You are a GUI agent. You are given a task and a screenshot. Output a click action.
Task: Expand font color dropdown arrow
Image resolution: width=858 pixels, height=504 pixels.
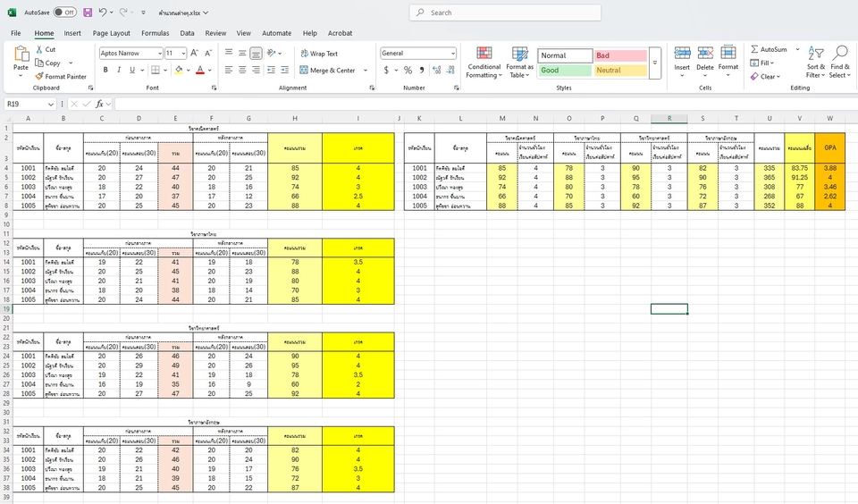(209, 70)
